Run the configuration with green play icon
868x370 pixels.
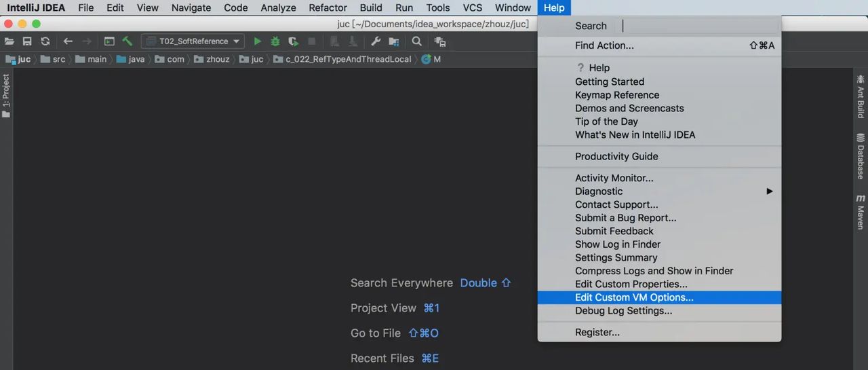(258, 41)
